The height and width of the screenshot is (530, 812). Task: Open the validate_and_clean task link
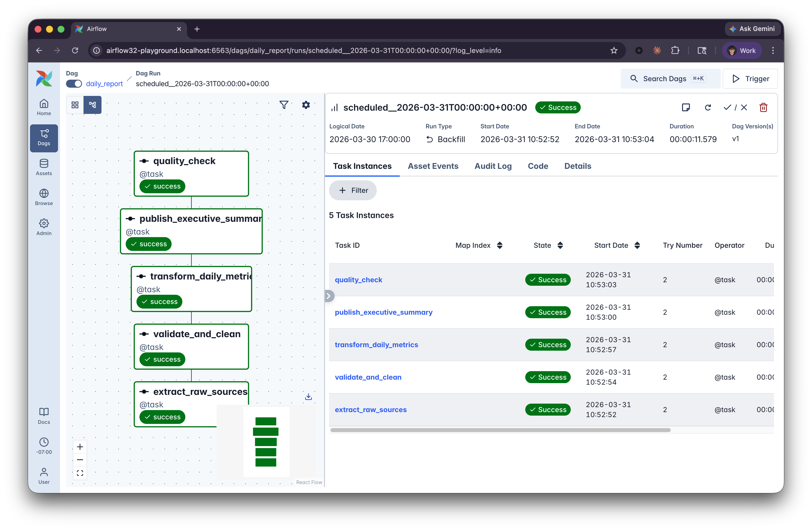coord(368,377)
